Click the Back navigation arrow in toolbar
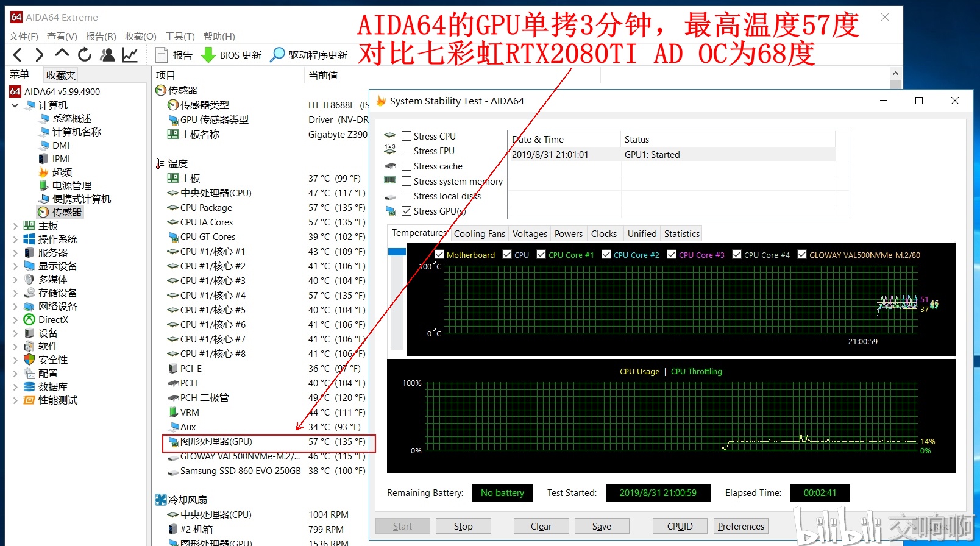This screenshot has width=980, height=546. coord(18,55)
